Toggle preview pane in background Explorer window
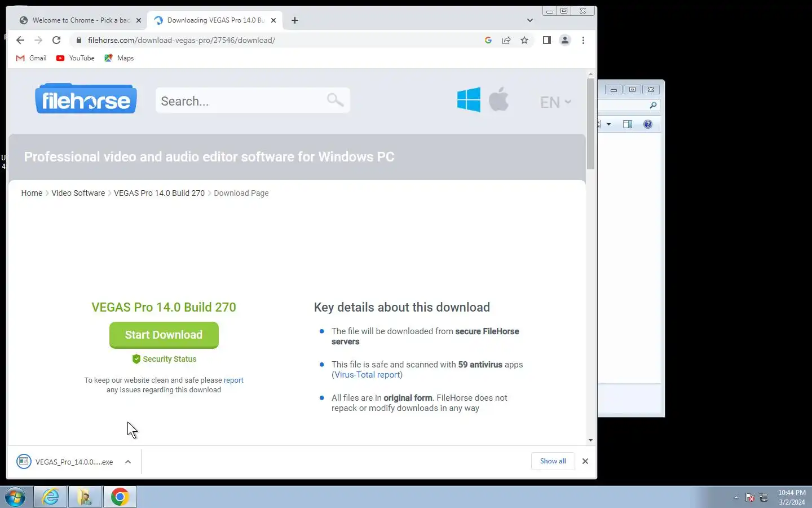The height and width of the screenshot is (508, 812). (628, 124)
